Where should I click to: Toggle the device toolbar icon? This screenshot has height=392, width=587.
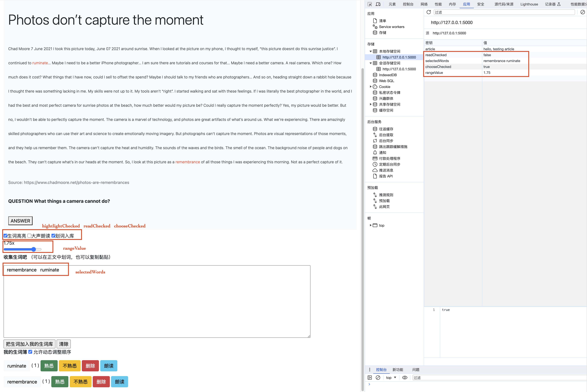378,4
